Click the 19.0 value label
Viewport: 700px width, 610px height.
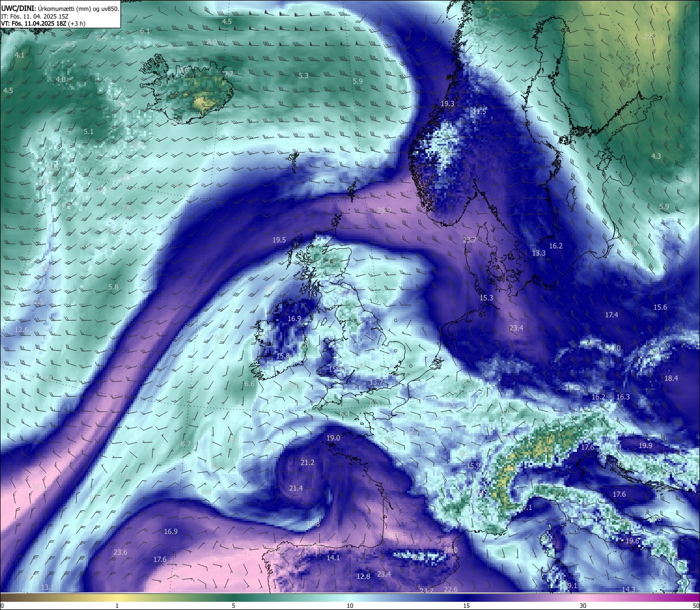tap(333, 438)
